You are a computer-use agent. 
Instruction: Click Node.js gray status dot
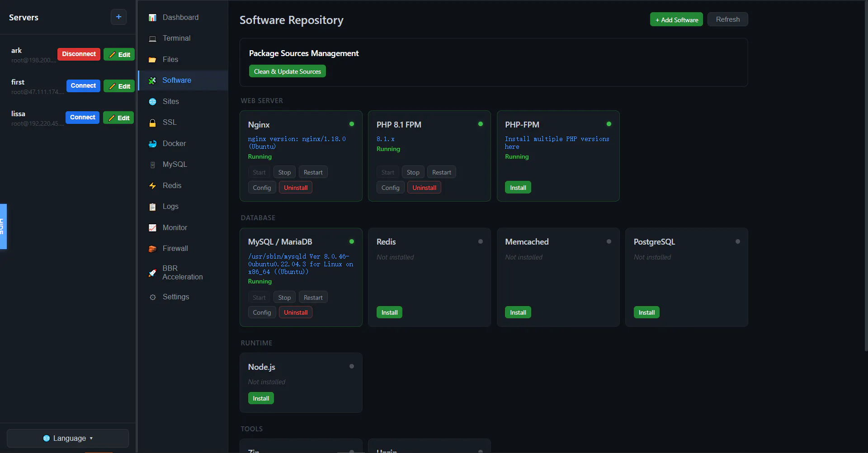click(352, 366)
